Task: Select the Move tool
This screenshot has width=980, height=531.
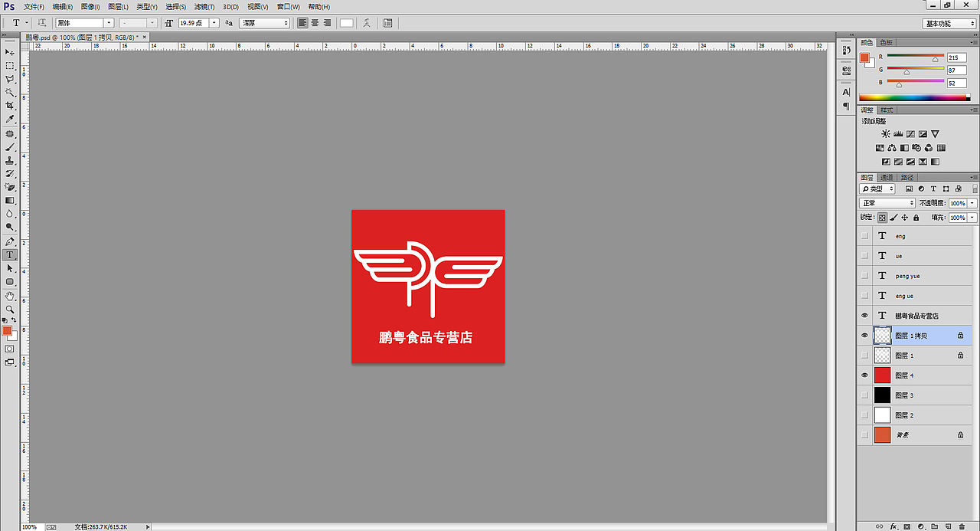Action: click(x=10, y=52)
